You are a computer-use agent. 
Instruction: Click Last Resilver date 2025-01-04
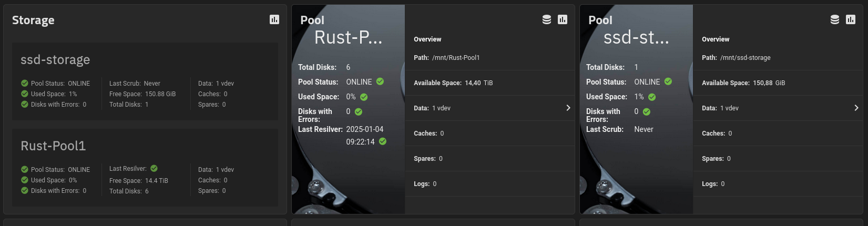click(365, 129)
